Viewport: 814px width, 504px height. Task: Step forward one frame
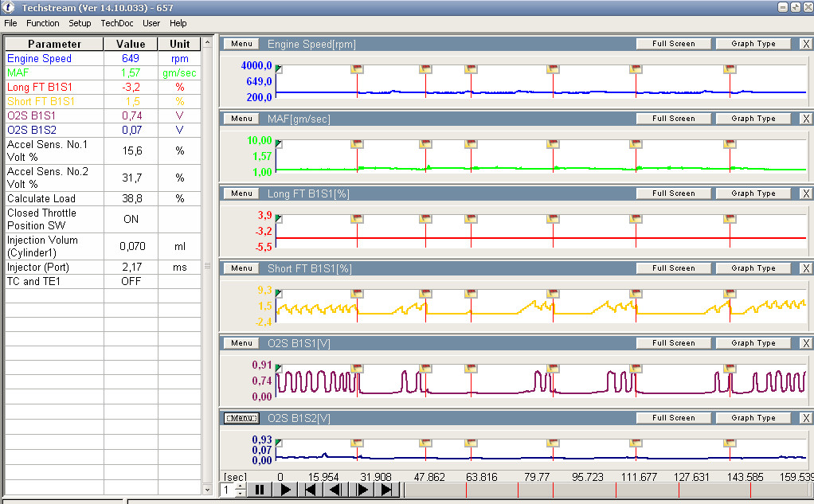coord(362,490)
